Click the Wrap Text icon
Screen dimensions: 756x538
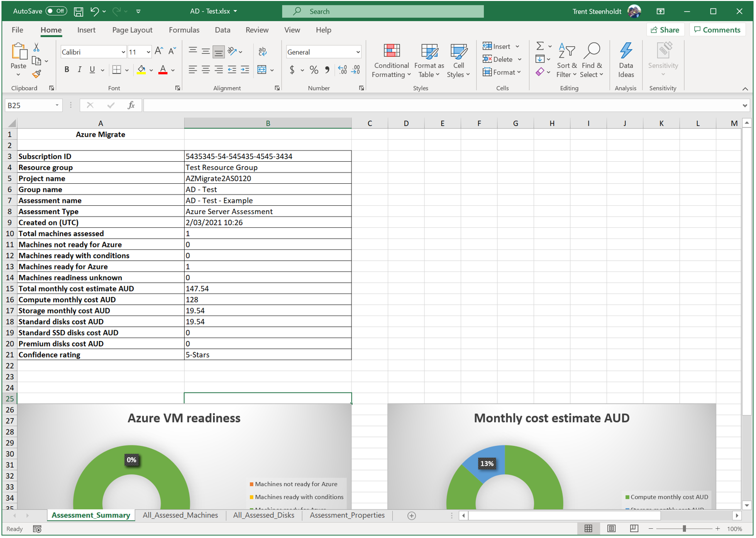pos(262,51)
